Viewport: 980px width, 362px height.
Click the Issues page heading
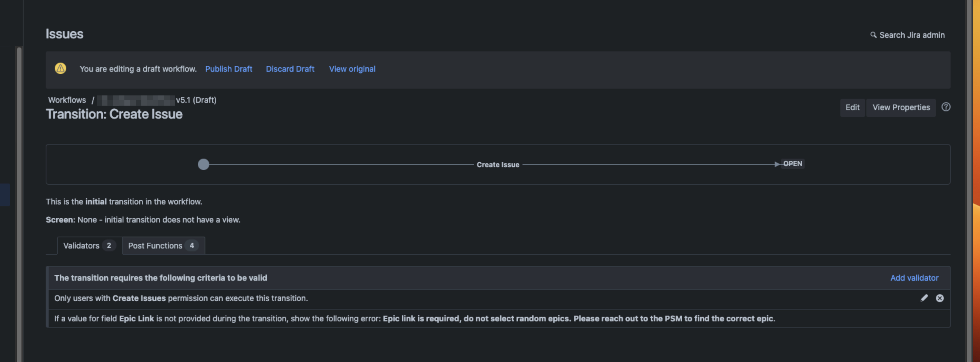click(64, 34)
